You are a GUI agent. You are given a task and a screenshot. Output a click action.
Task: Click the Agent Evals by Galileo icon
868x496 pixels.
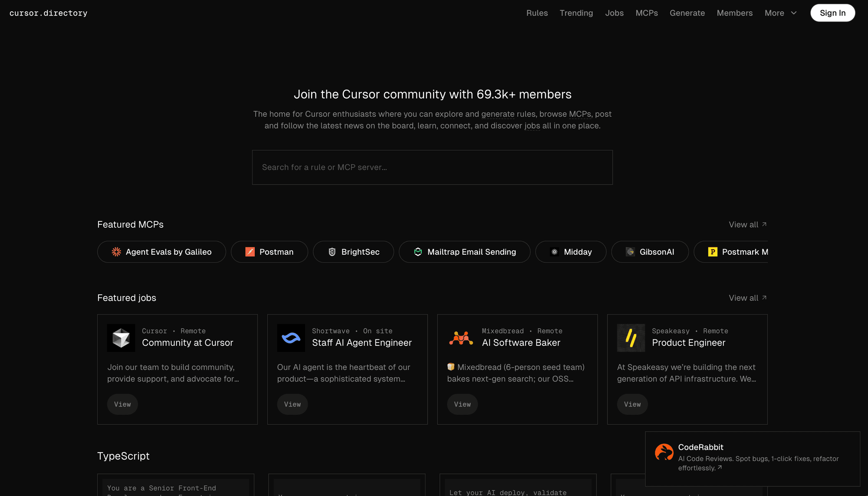116,252
